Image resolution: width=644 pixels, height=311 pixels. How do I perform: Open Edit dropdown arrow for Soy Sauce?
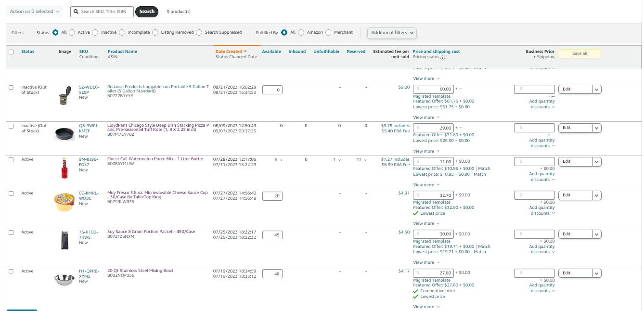tap(597, 234)
